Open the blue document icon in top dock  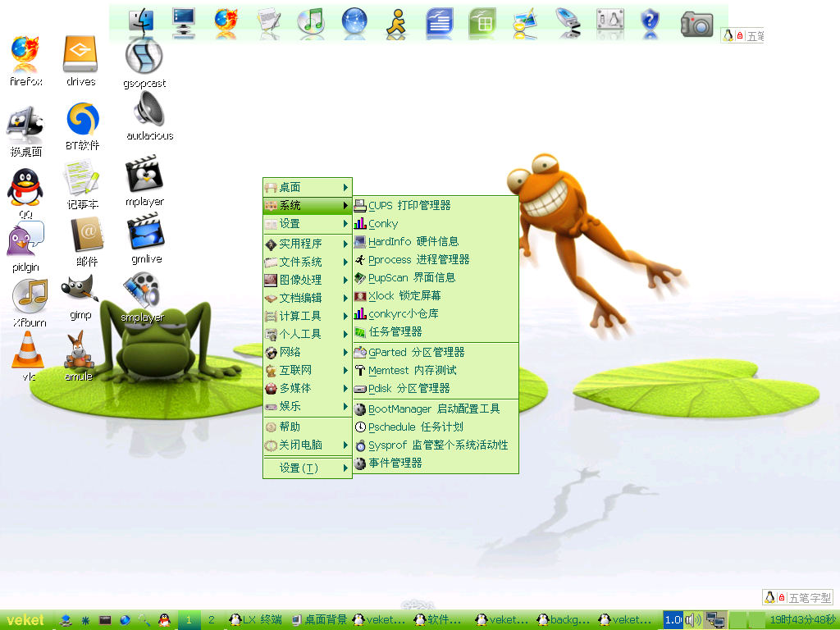click(440, 23)
